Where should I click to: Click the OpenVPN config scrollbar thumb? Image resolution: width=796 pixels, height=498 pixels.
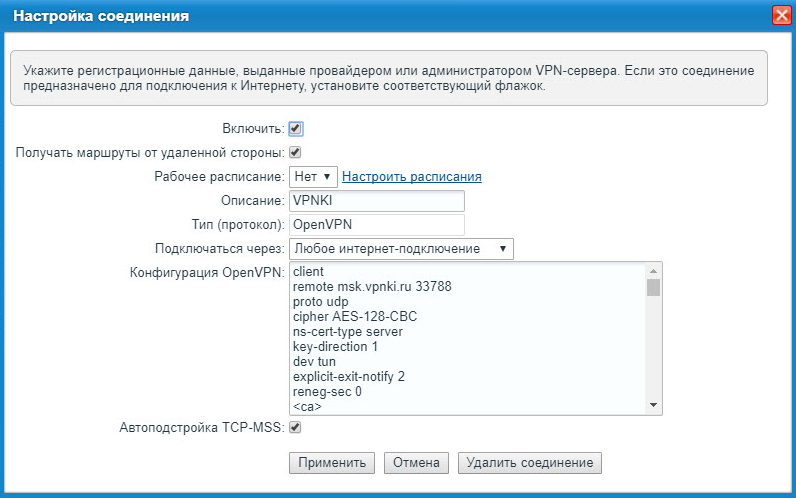tap(654, 288)
